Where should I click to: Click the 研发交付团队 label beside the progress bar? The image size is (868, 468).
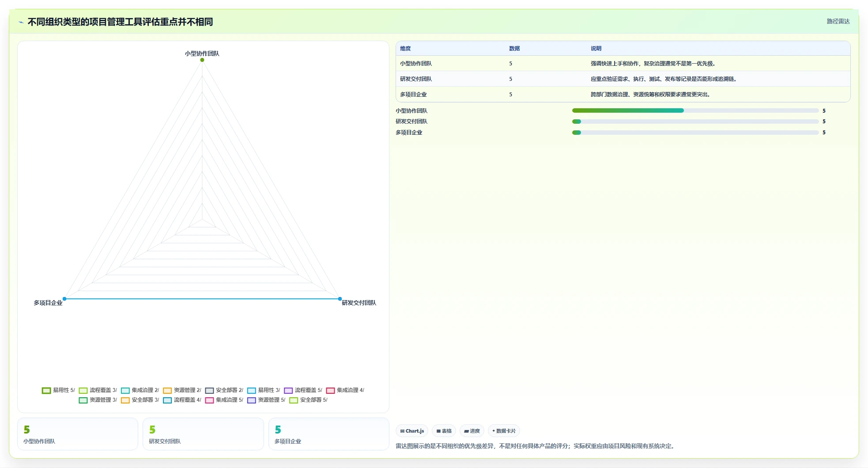tap(411, 122)
